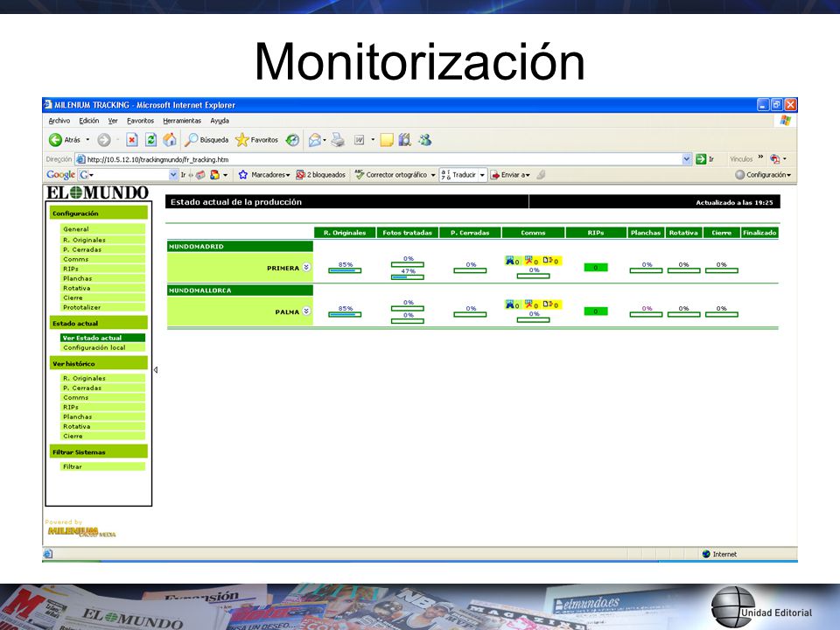Click the Google toolbar search field
The image size is (840, 630).
coord(128,175)
